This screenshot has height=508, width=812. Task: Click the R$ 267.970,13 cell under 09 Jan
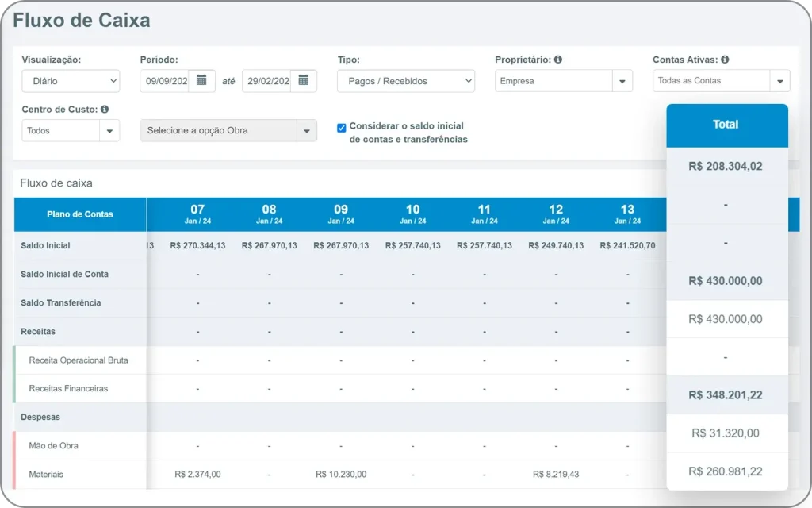pos(341,246)
